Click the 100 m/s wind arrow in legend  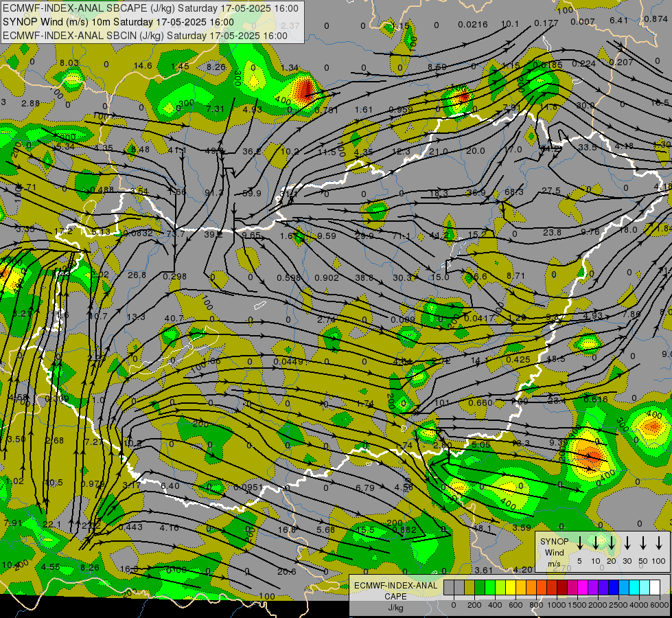pos(659,542)
